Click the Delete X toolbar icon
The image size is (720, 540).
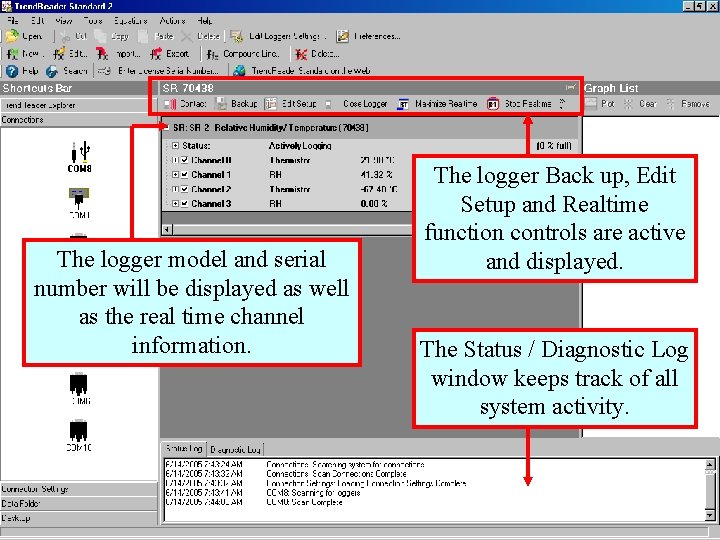186,36
